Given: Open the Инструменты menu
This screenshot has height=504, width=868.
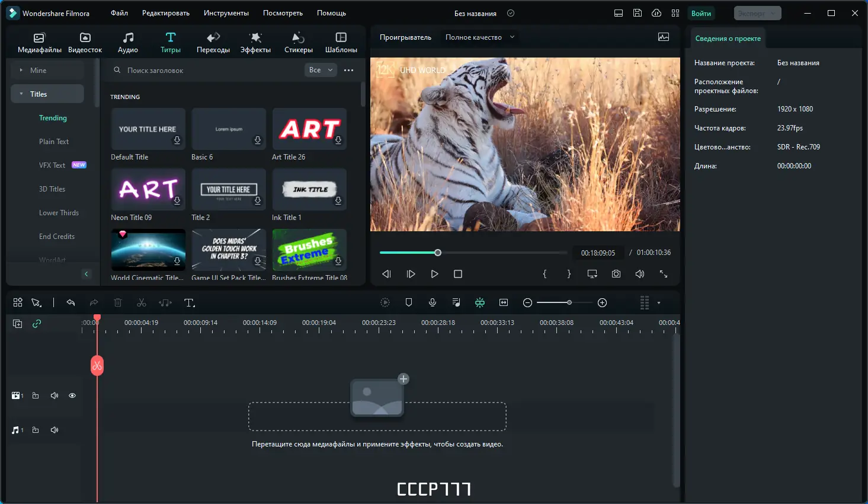Looking at the screenshot, I should [228, 12].
